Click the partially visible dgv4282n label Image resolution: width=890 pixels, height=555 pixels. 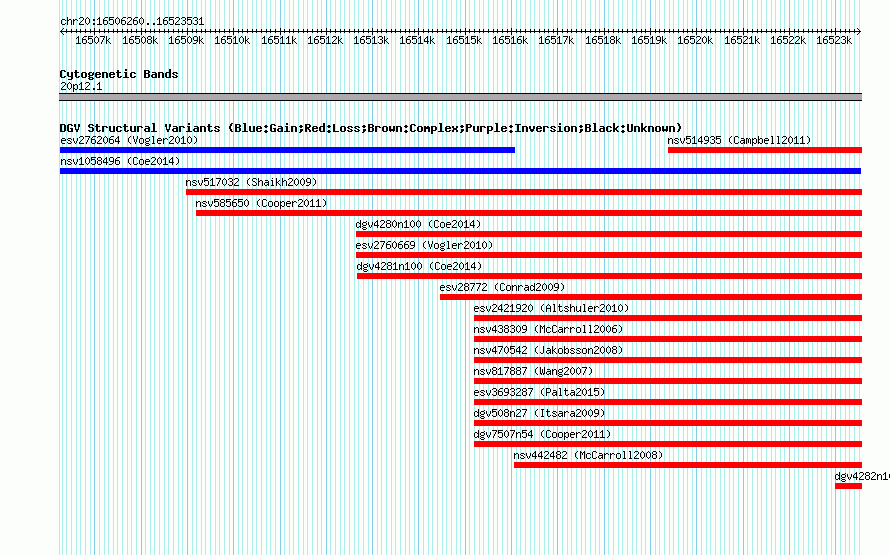point(862,476)
